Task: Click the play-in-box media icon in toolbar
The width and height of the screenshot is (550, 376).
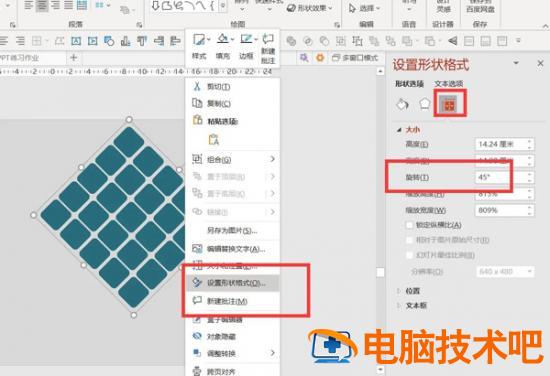Action: click(x=92, y=41)
